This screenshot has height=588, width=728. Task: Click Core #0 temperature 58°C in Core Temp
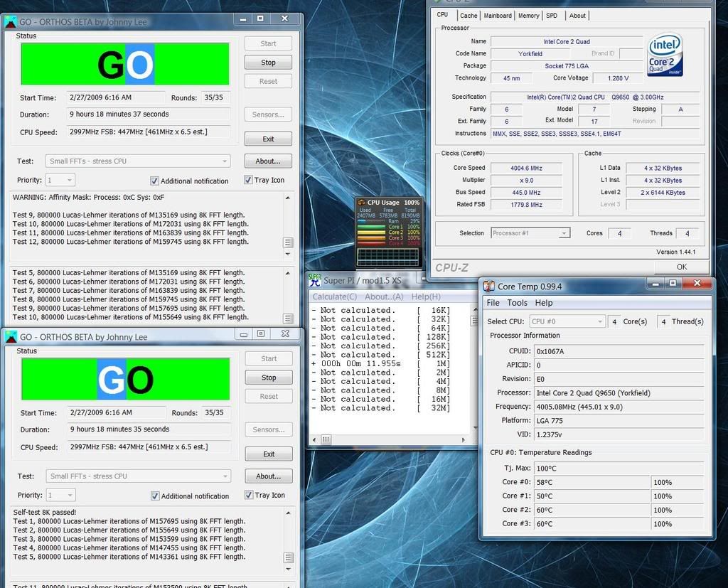[x=591, y=482]
